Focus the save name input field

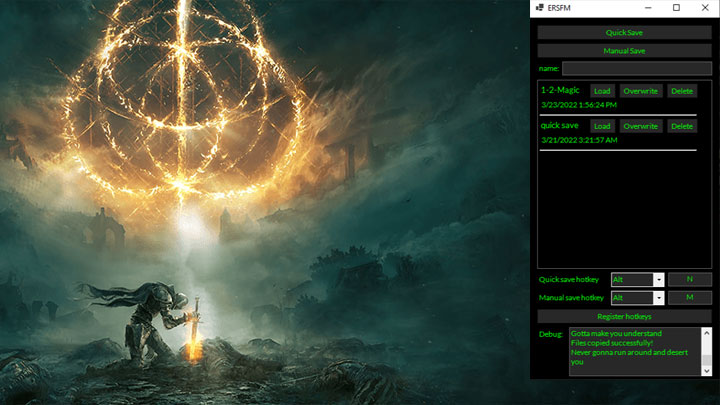click(x=637, y=68)
